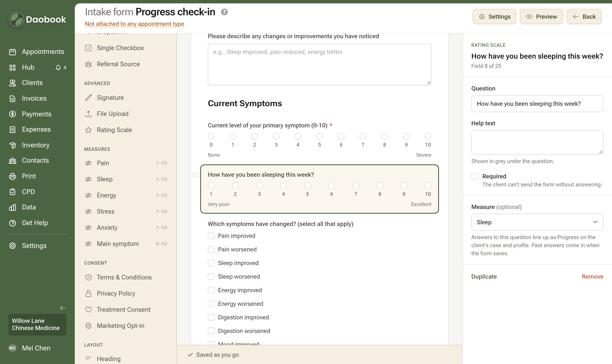Screen dimensions: 612x364
Task: Select rating 5 on the sleeping question
Action: (307, 185)
